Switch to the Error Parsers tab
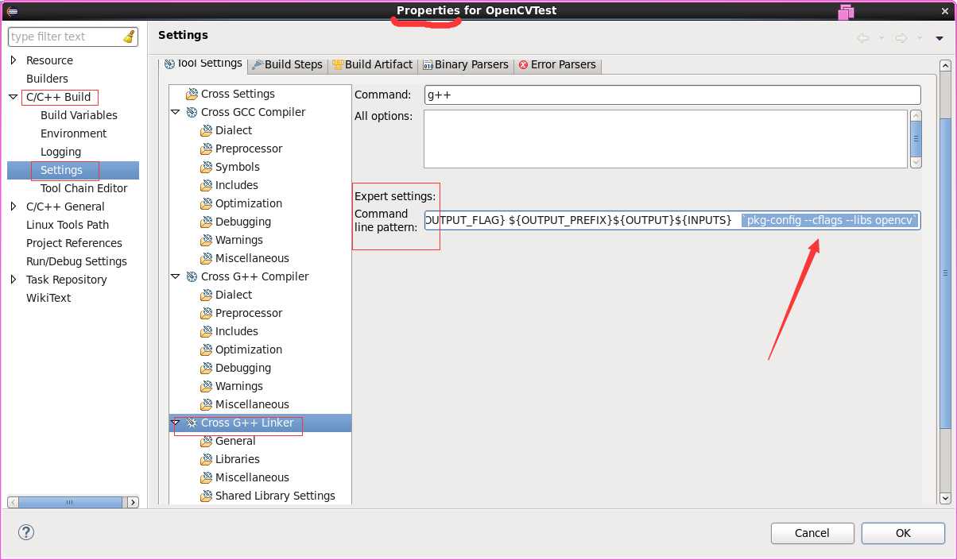957x560 pixels. tap(557, 64)
